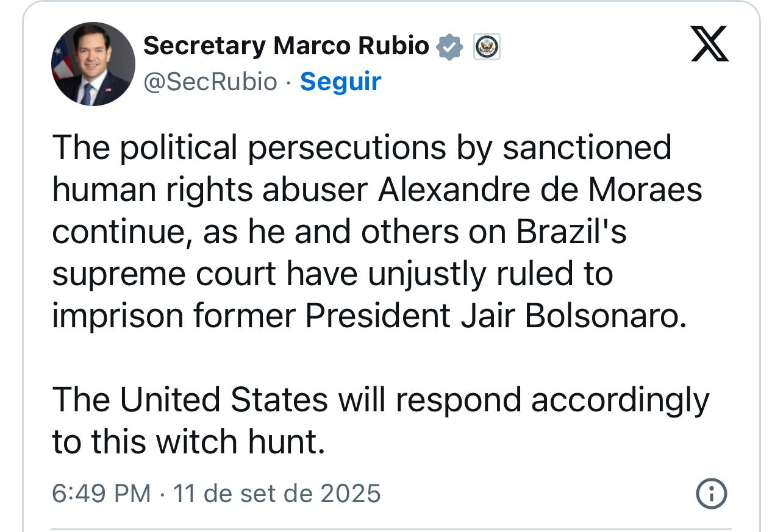Click the date 11 de set de 2025
Viewport: 772px width, 532px height.
click(x=277, y=493)
